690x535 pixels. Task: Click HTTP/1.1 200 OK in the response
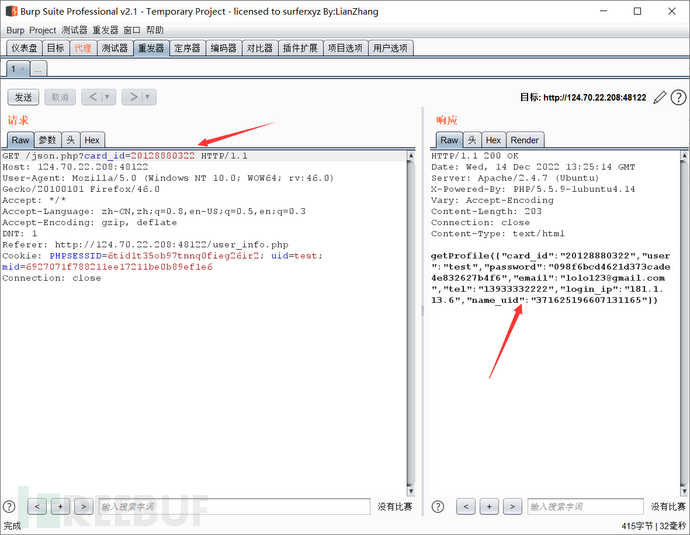click(475, 156)
